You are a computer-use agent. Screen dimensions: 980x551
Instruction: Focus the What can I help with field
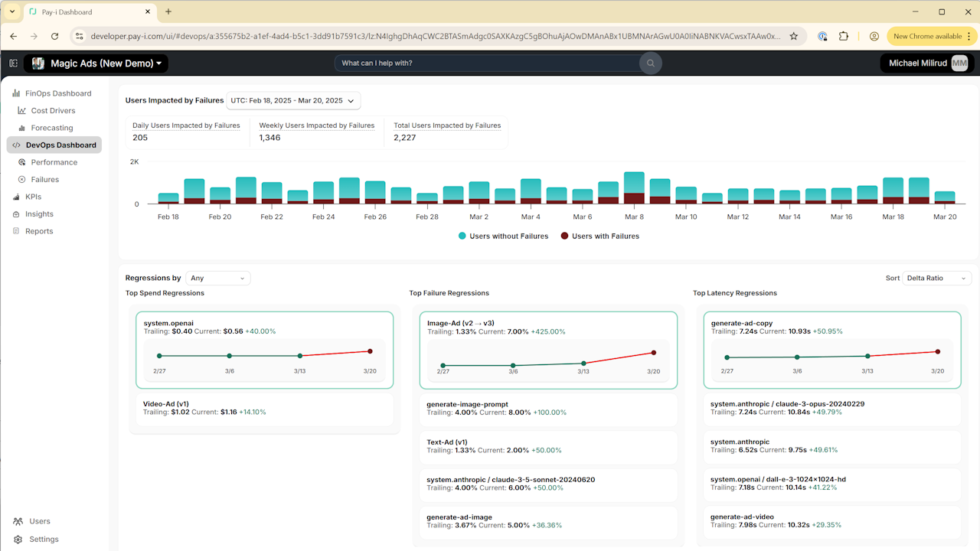pos(488,63)
